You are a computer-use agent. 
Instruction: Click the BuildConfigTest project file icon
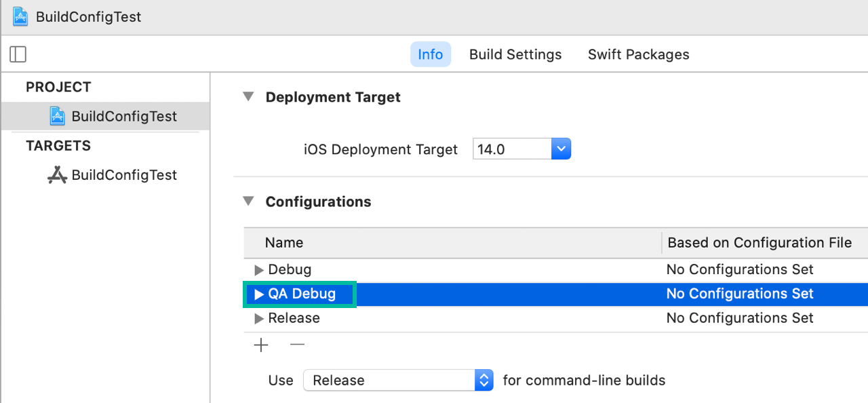pos(58,116)
